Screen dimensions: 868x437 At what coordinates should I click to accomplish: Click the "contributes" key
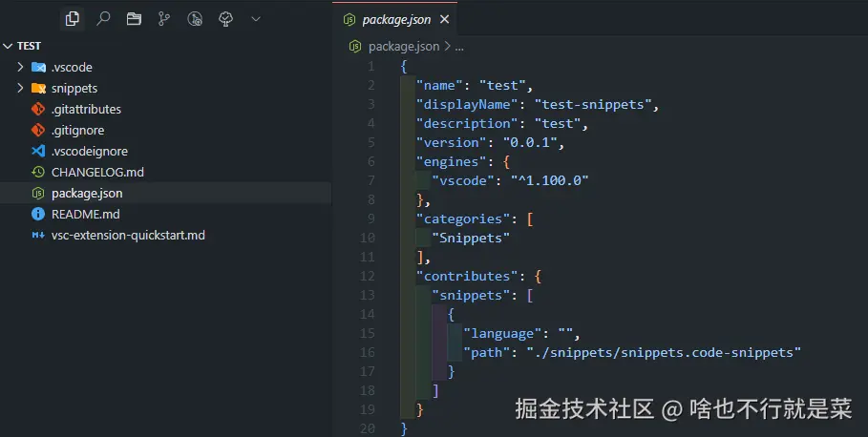[467, 276]
